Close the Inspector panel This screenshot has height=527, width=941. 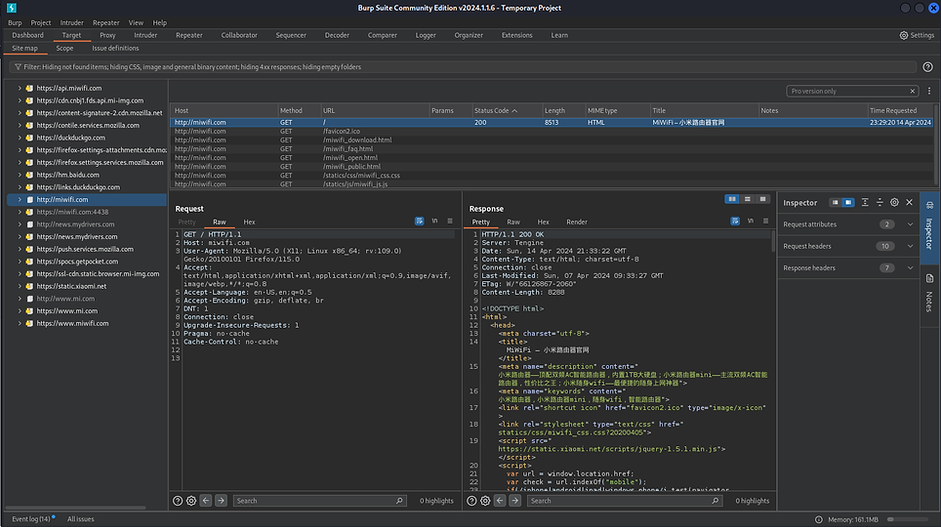909,203
